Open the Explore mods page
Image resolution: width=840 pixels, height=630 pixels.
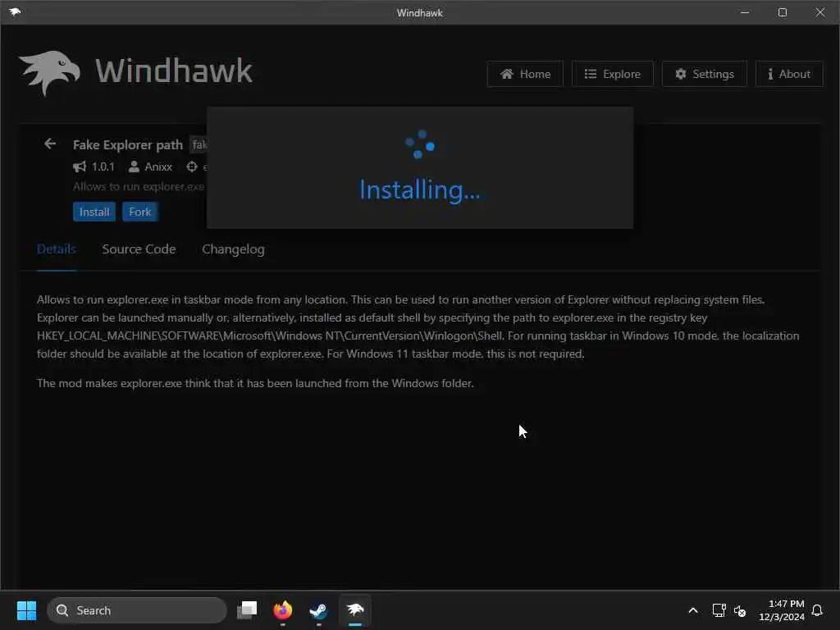coord(612,74)
